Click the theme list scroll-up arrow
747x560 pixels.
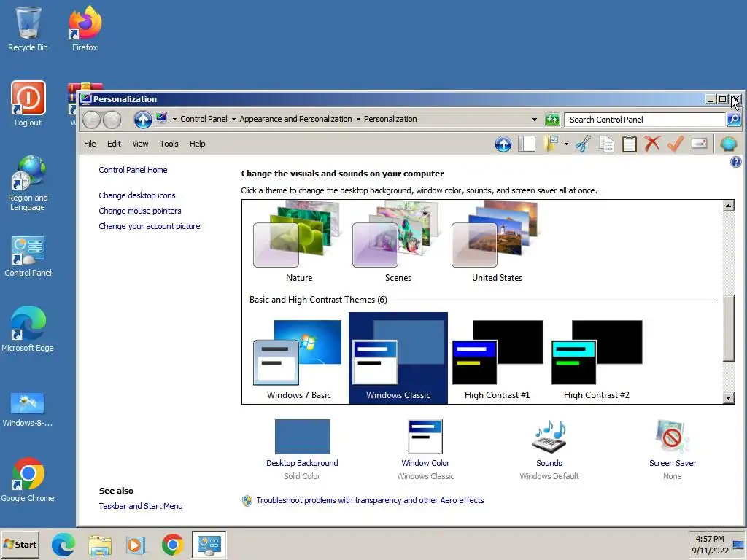(x=728, y=206)
